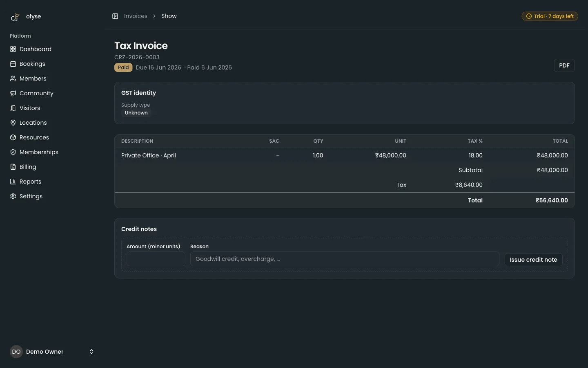Open the Bookings menu item

click(52, 64)
